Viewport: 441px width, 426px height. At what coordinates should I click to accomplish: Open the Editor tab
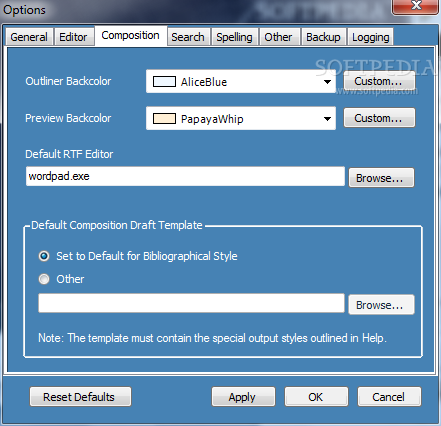(73, 37)
